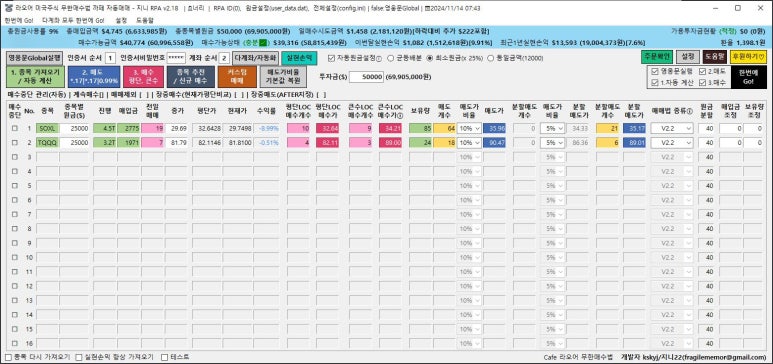Click the gray 설정 button at top right

coord(687,57)
